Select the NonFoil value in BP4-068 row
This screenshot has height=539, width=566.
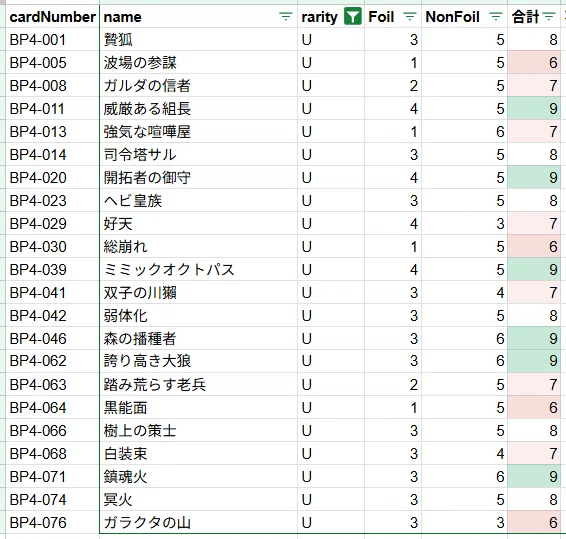[x=465, y=454]
